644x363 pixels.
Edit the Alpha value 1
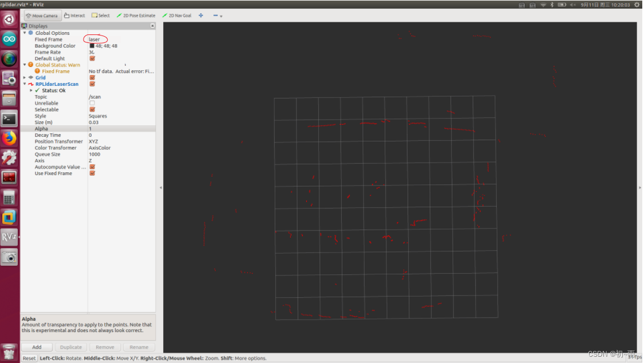pos(121,129)
